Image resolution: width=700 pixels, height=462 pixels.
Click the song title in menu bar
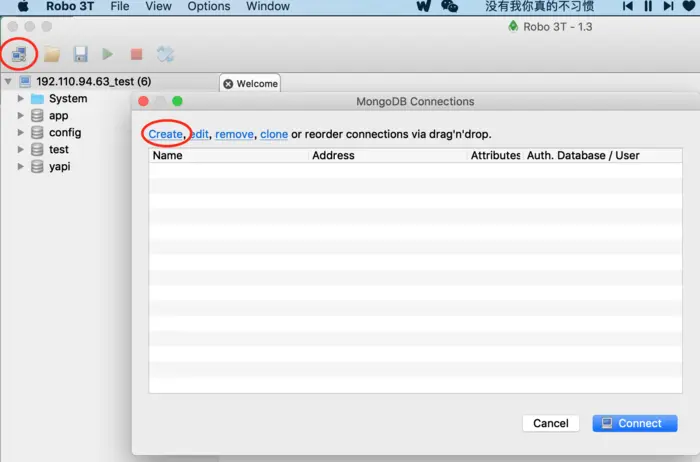click(539, 6)
